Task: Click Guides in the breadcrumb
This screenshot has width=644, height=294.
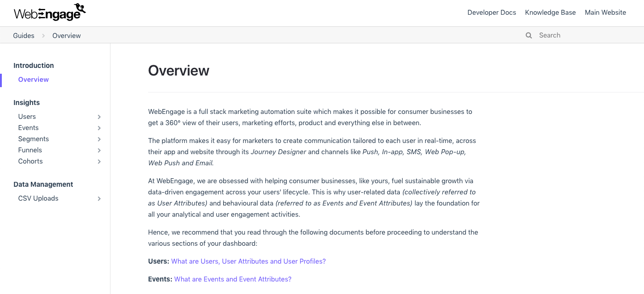Action: (x=24, y=36)
